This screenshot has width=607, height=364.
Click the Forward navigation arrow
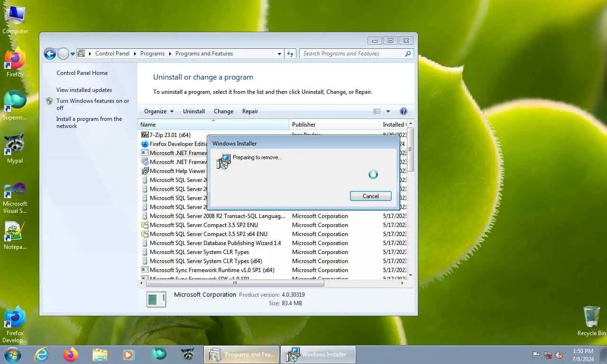click(x=63, y=54)
